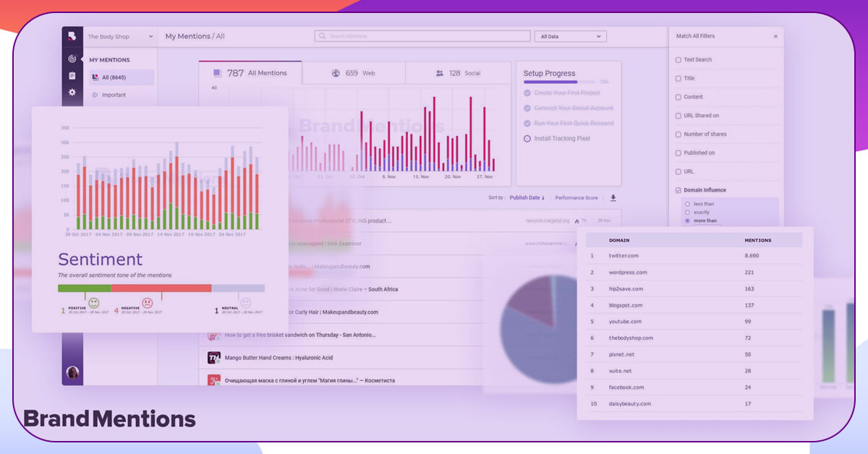The image size is (868, 454).
Task: Select the 'exactly' radio option
Action: click(x=687, y=213)
